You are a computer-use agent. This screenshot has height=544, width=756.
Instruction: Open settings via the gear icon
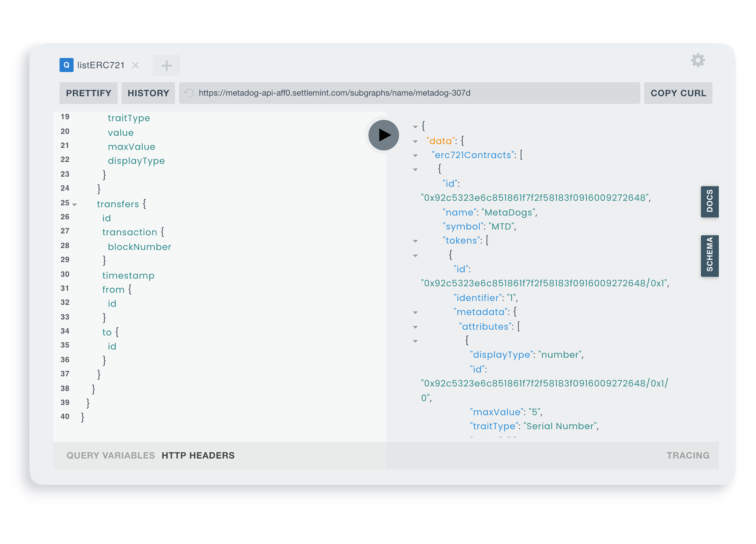click(x=698, y=60)
